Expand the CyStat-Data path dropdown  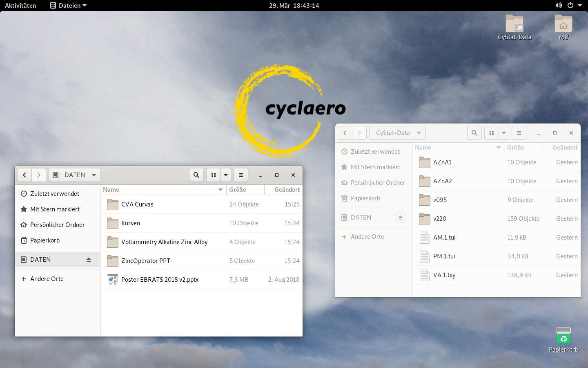click(x=419, y=133)
